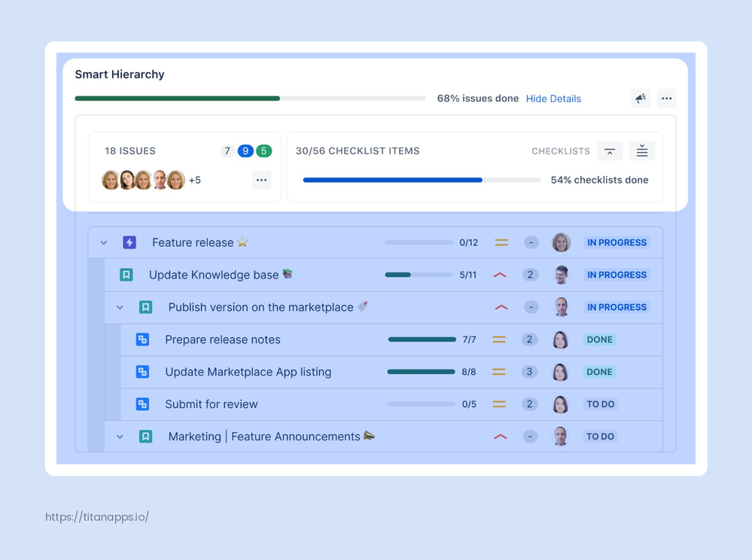
Task: Click the high priority icon of Update Knowledge base
Action: pyautogui.click(x=501, y=275)
